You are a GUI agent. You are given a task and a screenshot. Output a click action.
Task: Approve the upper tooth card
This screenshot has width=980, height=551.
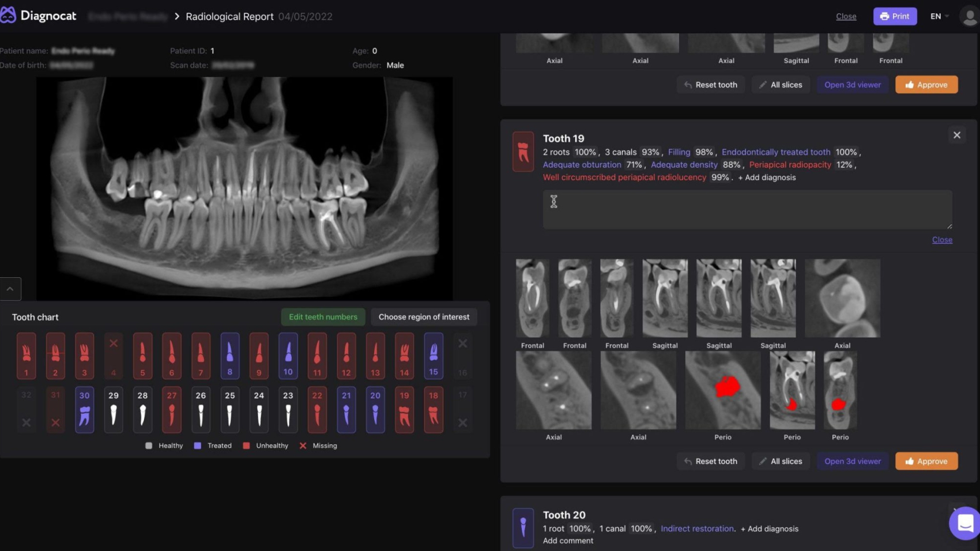click(926, 85)
